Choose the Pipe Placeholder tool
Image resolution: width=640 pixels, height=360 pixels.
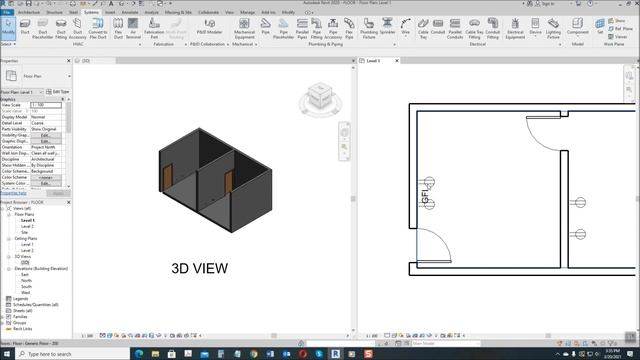tap(283, 28)
